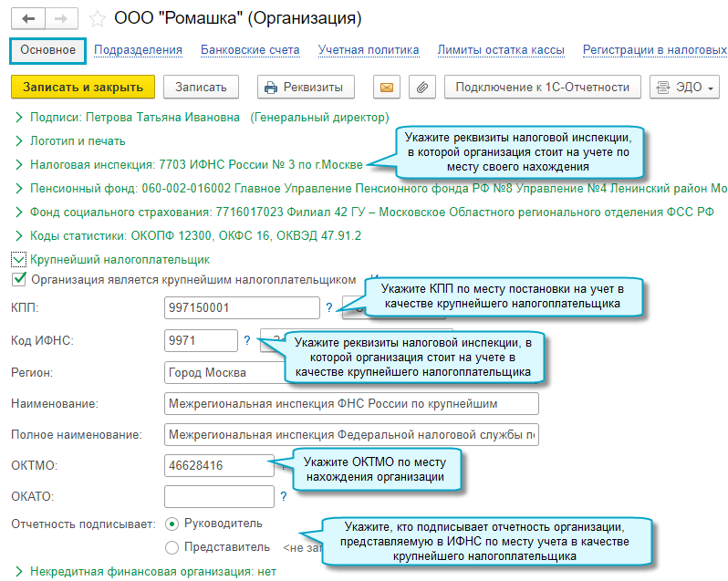Go back with the left arrow button
This screenshot has width=728, height=581.
coord(28,18)
